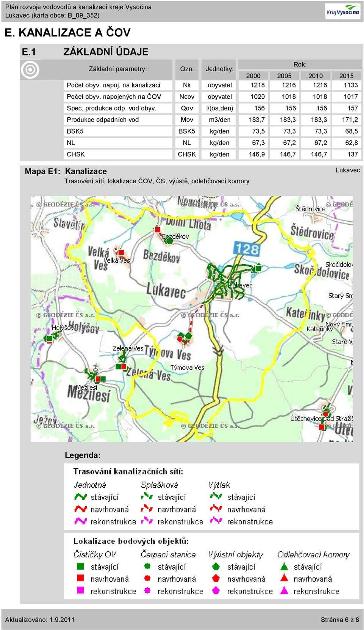Click the red navrhovaná Čističky OV square
364x630 pixels.
[80, 578]
